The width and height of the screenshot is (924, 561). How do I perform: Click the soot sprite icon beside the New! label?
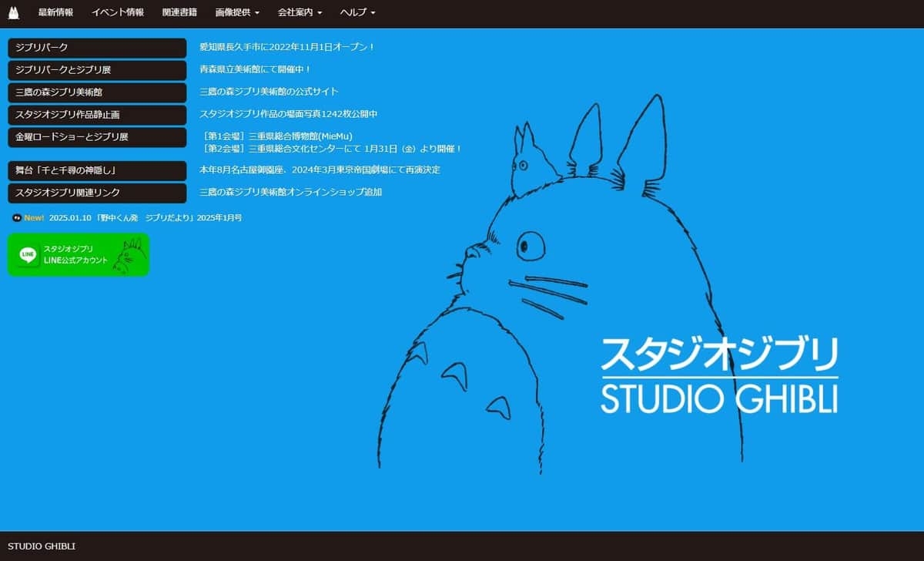(x=15, y=217)
